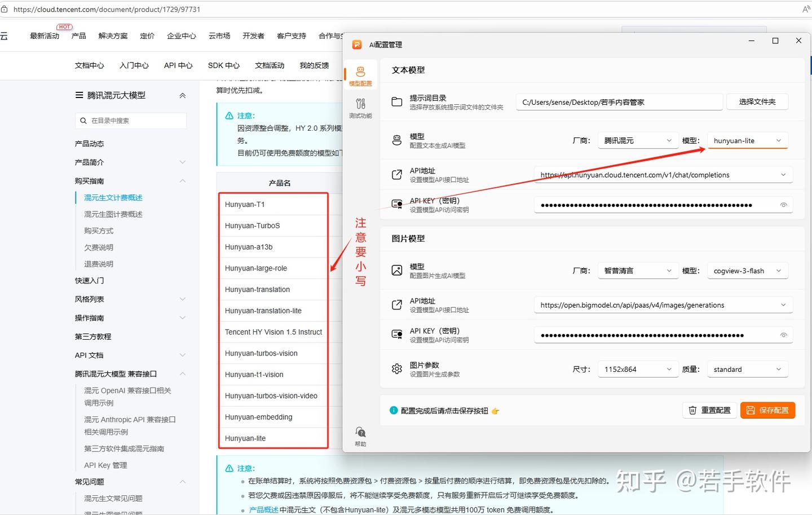
Task: Open the 模型配置 sidebar icon
Action: [360, 76]
